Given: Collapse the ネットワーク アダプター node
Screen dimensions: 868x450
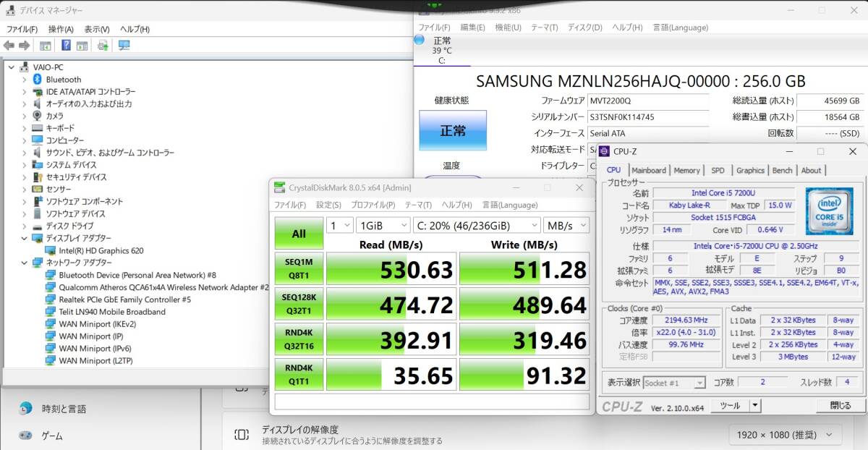Looking at the screenshot, I should point(24,263).
